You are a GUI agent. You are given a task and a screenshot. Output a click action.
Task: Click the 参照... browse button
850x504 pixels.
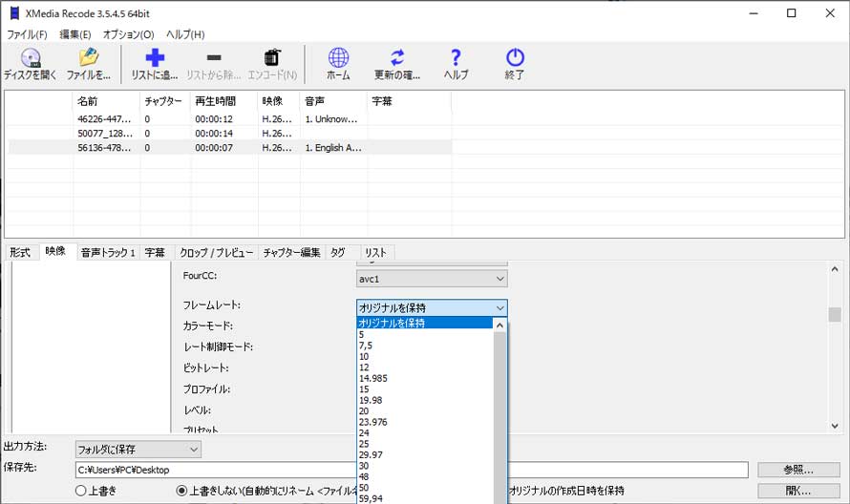pos(798,470)
